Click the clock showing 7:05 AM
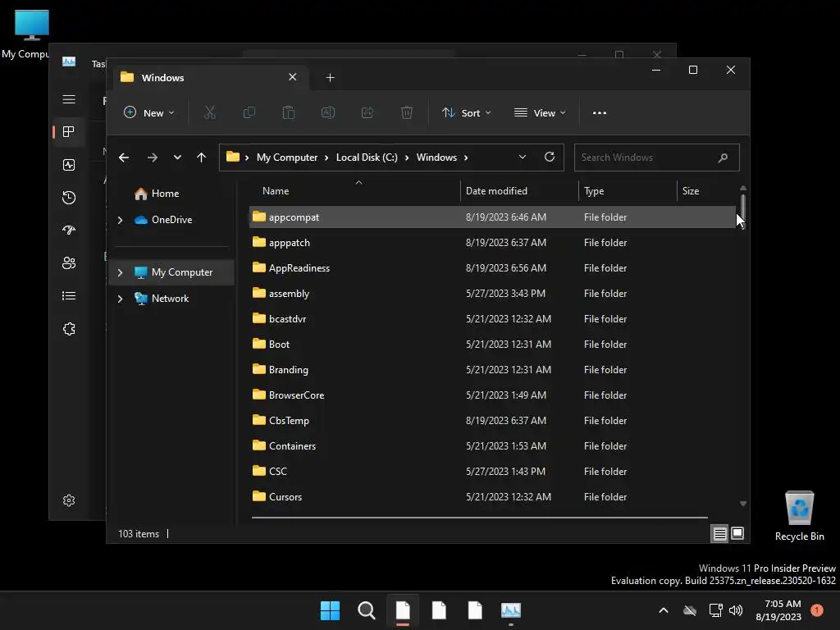Image resolution: width=840 pixels, height=630 pixels. [778, 610]
